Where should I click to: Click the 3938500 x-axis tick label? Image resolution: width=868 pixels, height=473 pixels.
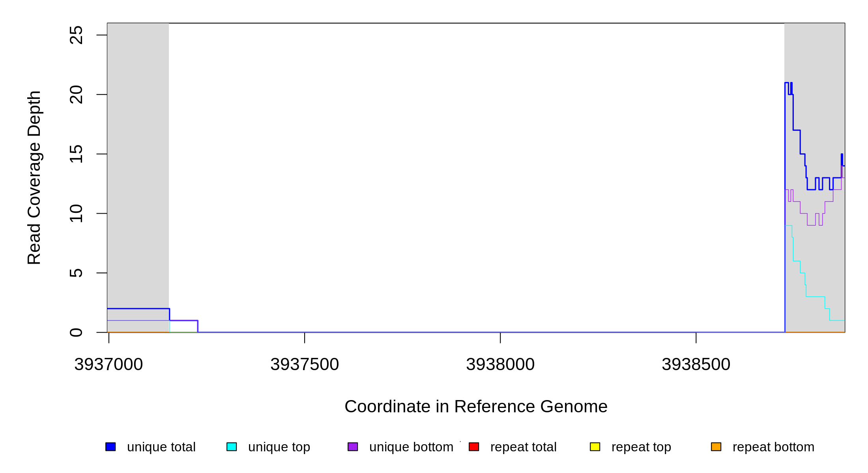pyautogui.click(x=696, y=365)
